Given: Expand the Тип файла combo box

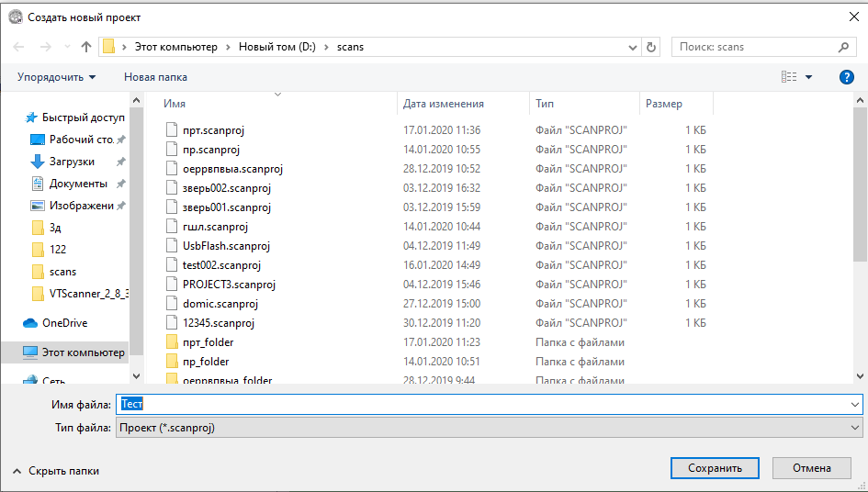Looking at the screenshot, I should click(855, 428).
